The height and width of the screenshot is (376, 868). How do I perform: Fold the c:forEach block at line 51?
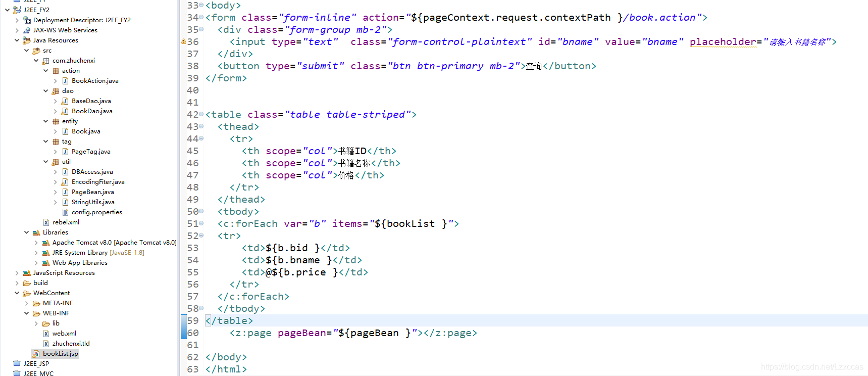click(x=201, y=223)
